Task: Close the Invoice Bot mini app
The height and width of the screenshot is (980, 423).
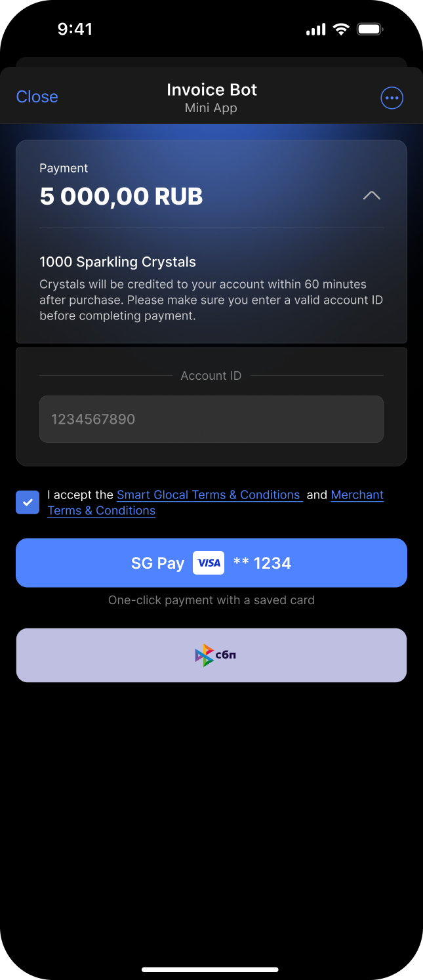Action: (x=37, y=96)
